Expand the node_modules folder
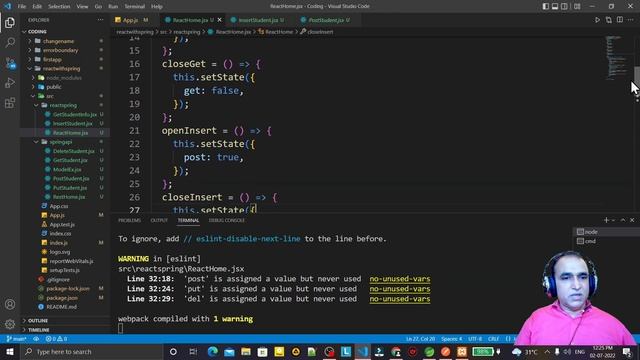The image size is (640, 360). (x=65, y=78)
